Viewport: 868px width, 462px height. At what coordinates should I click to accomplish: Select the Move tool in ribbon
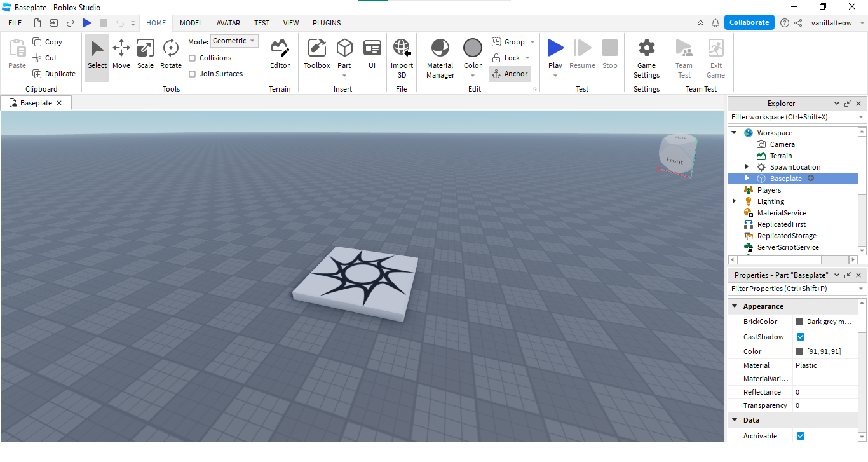click(x=121, y=55)
